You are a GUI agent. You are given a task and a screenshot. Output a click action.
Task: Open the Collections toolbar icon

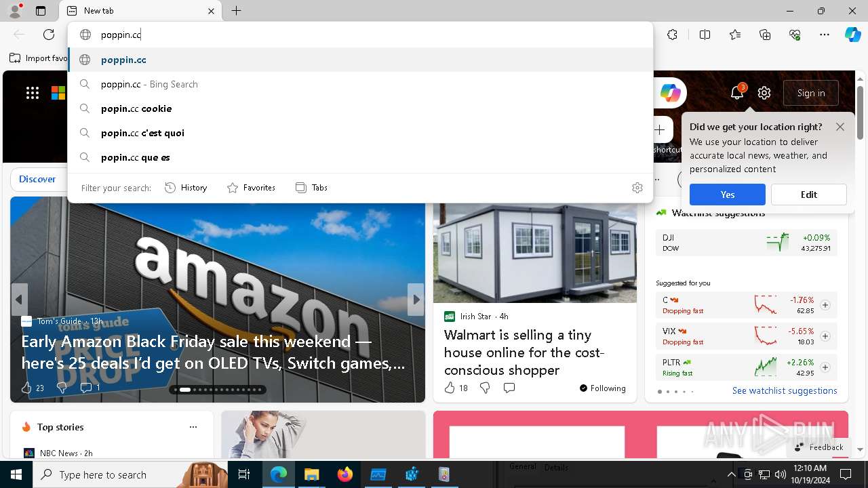pyautogui.click(x=765, y=35)
